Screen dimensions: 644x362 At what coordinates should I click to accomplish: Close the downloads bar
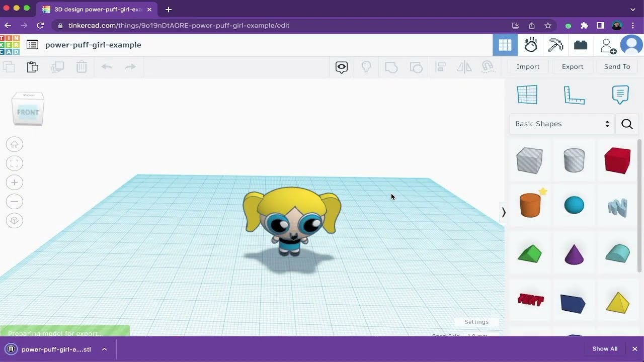click(634, 349)
